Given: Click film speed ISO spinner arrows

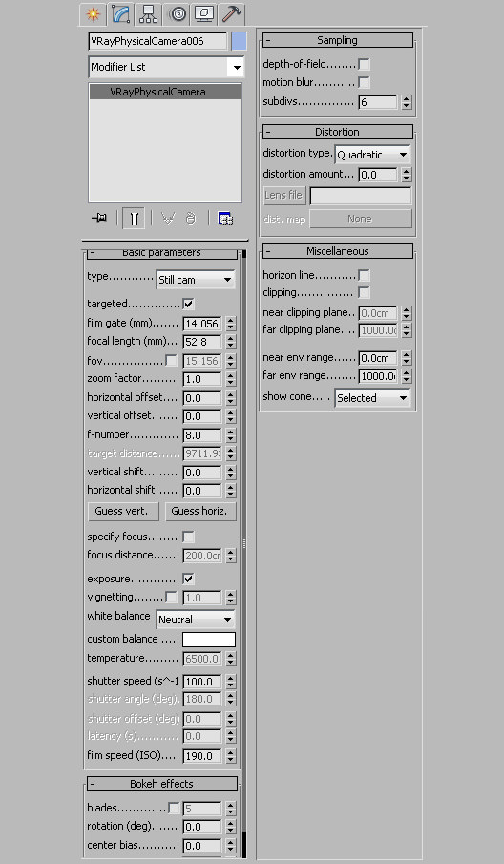Looking at the screenshot, I should [231, 756].
